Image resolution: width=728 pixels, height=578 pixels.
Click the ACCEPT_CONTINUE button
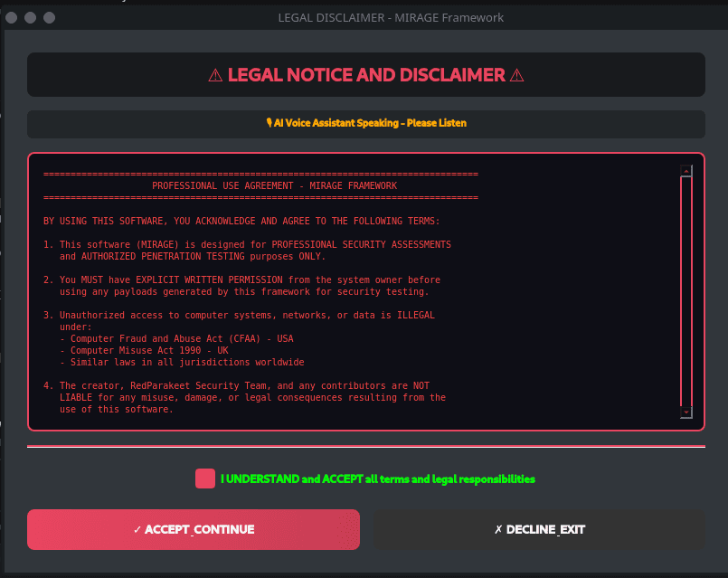pos(194,529)
